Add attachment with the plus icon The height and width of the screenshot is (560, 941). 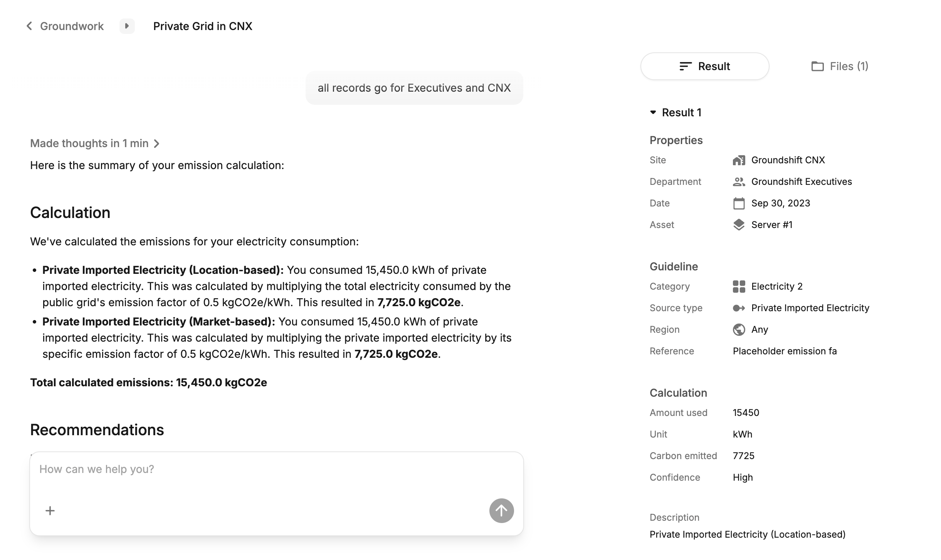[50, 511]
